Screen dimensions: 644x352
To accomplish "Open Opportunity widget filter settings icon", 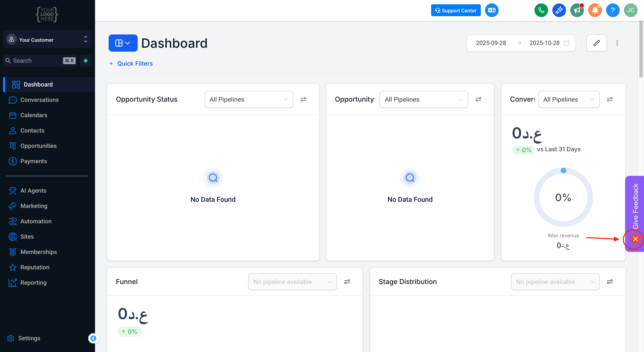I will (x=478, y=99).
